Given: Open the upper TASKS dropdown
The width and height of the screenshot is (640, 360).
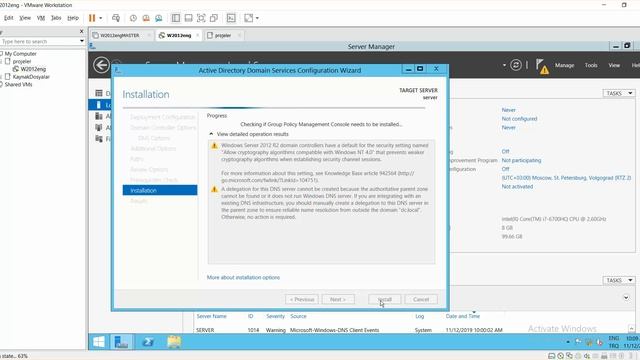Looking at the screenshot, I should click(618, 93).
